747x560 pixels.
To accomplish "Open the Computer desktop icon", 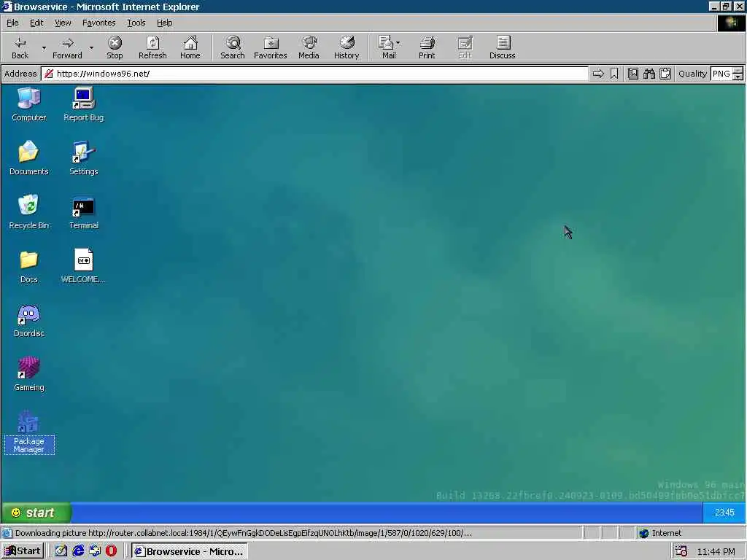I will click(x=28, y=105).
